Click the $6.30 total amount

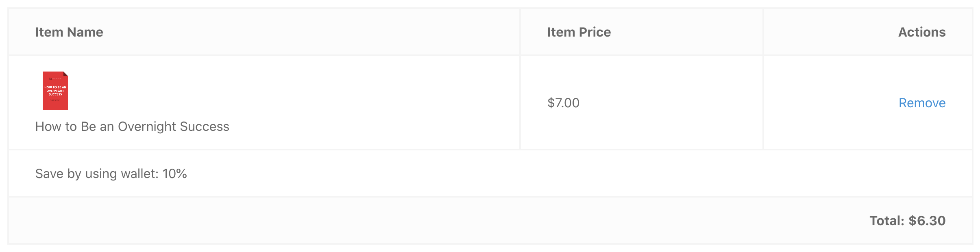(x=927, y=221)
